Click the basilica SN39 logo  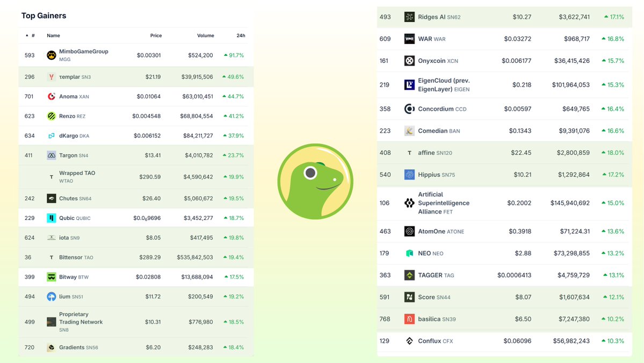point(409,319)
